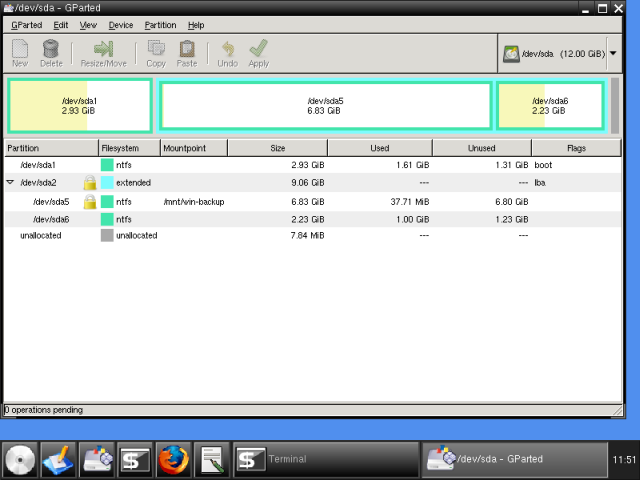The image size is (640, 480).
Task: Click the lock icon on /dev/sda2 row
Action: [x=90, y=182]
